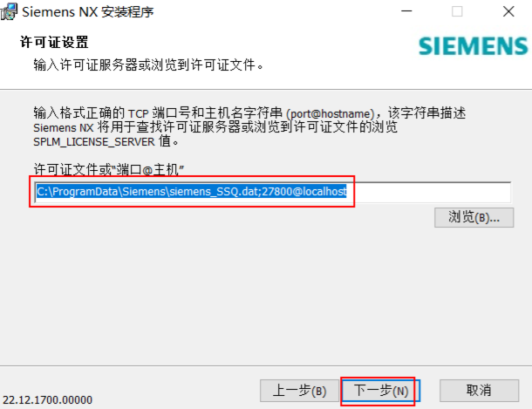Click the Siemens NX installer icon in title bar

9,11
